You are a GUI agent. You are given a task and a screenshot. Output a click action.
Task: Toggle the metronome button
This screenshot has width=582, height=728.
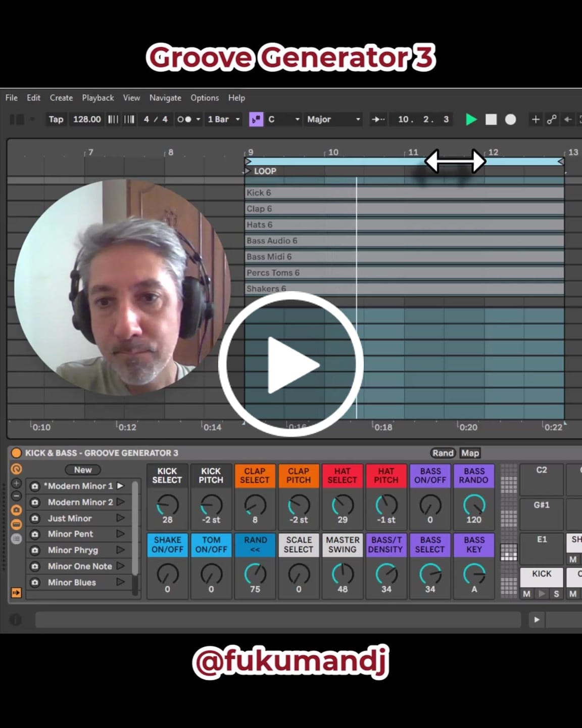[184, 119]
